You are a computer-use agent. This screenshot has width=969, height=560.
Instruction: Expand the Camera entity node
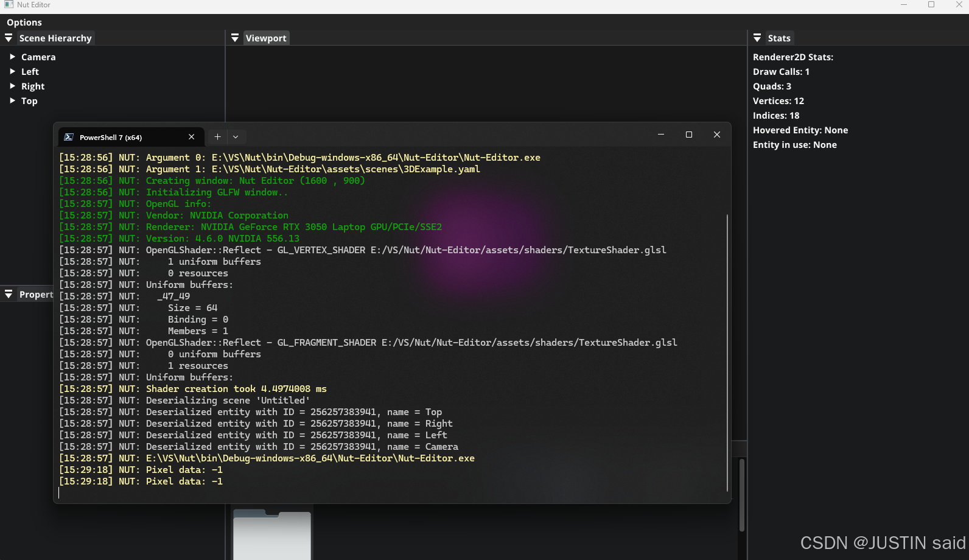click(12, 57)
